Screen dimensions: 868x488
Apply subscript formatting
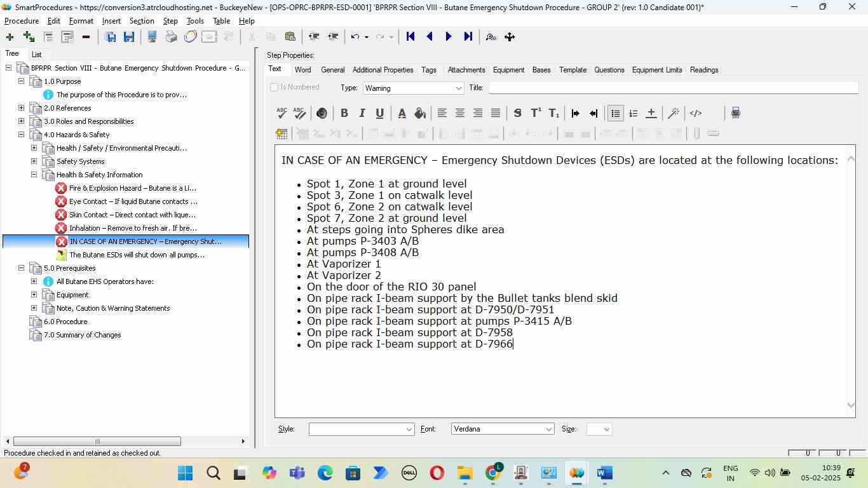554,113
